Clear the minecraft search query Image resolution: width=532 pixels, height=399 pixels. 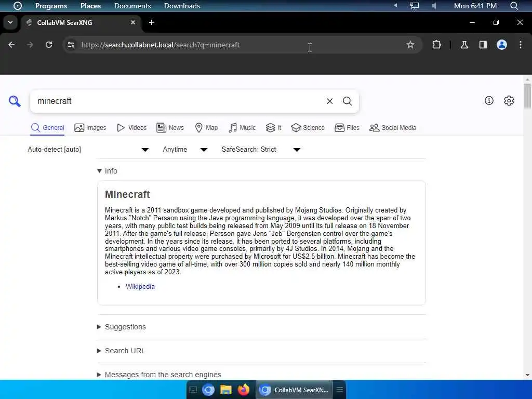click(x=329, y=101)
